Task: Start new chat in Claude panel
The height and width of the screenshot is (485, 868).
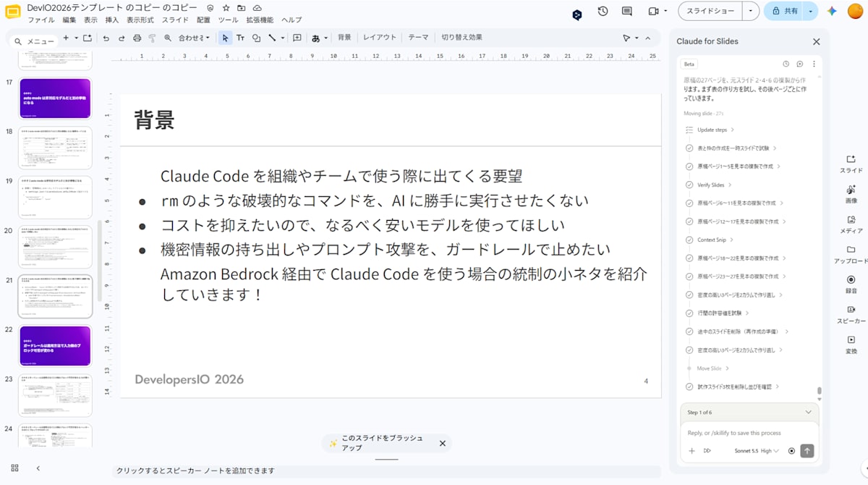Action: pos(800,64)
